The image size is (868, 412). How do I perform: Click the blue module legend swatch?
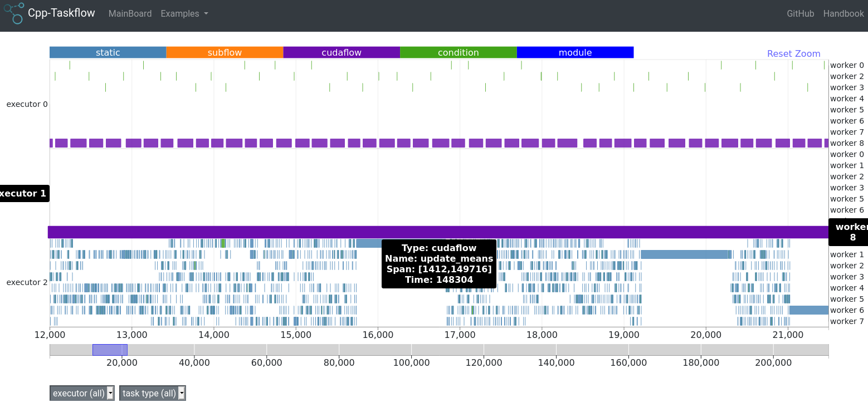[x=575, y=52]
